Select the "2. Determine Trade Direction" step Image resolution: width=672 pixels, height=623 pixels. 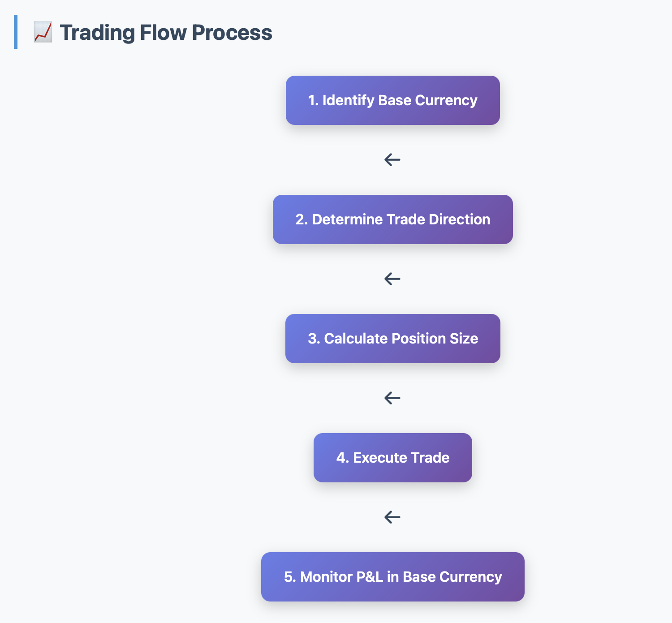pos(392,219)
